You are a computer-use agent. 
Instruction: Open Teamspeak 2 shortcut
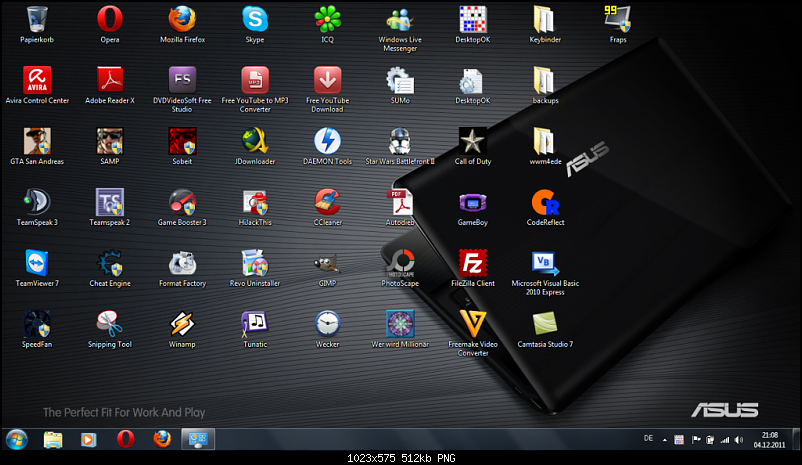(x=109, y=202)
